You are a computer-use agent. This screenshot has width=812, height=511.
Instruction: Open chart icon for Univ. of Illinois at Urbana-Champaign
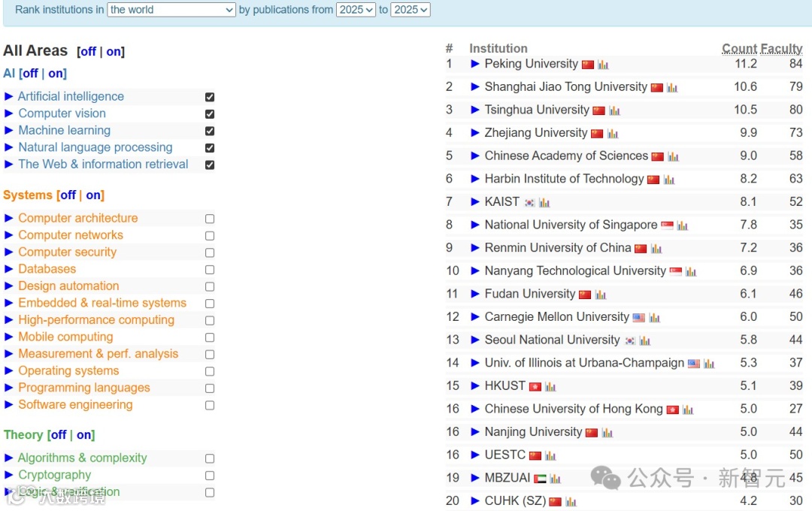pyautogui.click(x=709, y=364)
